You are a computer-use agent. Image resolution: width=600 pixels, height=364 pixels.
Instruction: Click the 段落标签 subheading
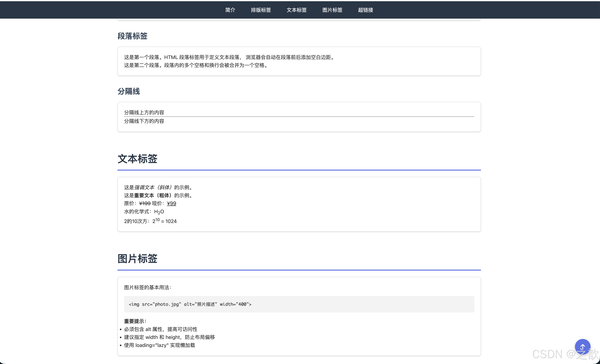pos(132,36)
